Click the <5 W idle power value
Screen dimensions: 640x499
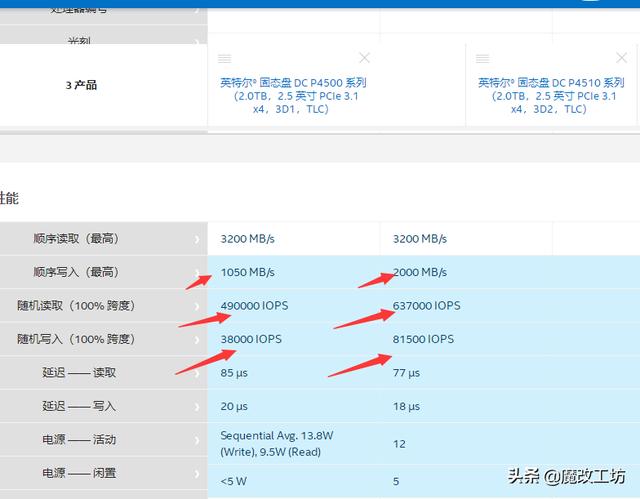pyautogui.click(x=234, y=481)
